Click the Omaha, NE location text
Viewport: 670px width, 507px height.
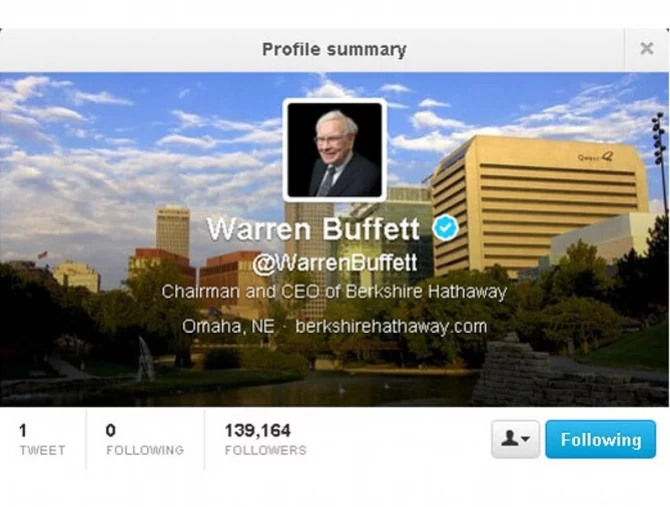click(228, 327)
